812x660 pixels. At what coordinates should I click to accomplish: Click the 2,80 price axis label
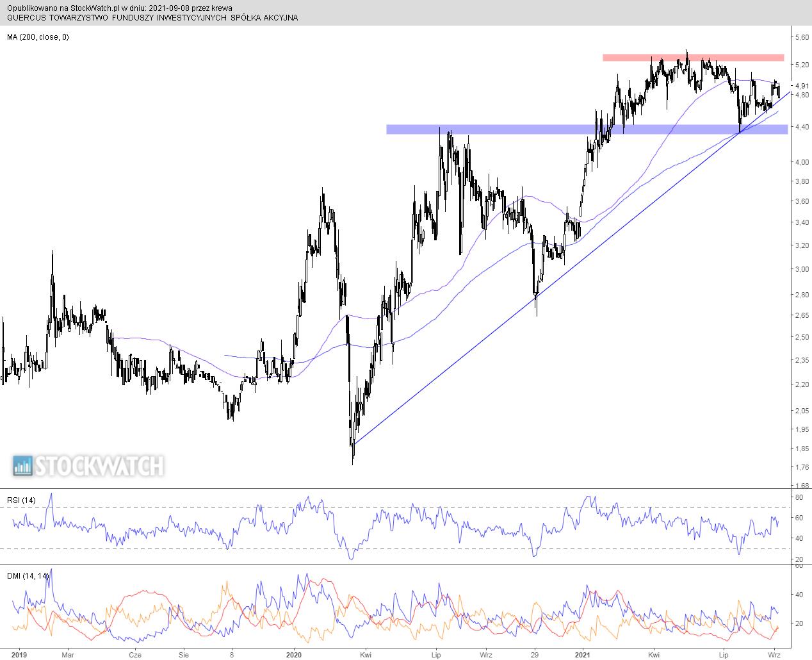pyautogui.click(x=800, y=295)
